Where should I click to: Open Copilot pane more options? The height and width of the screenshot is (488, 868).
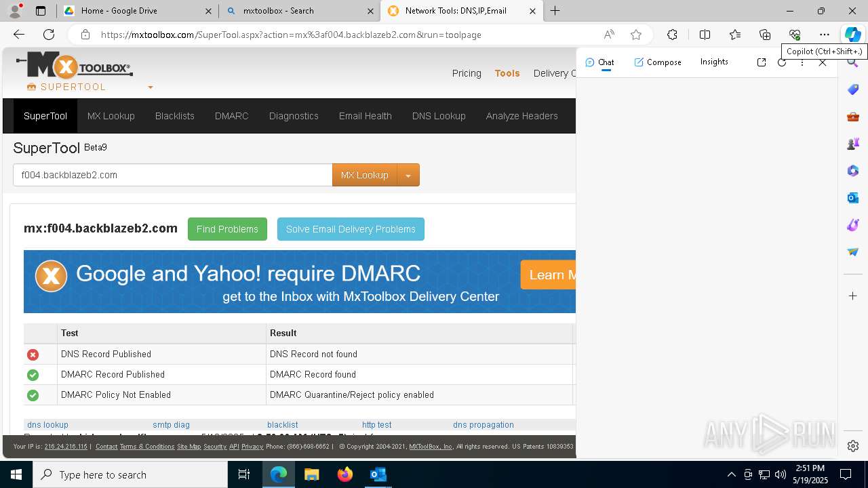pos(802,62)
